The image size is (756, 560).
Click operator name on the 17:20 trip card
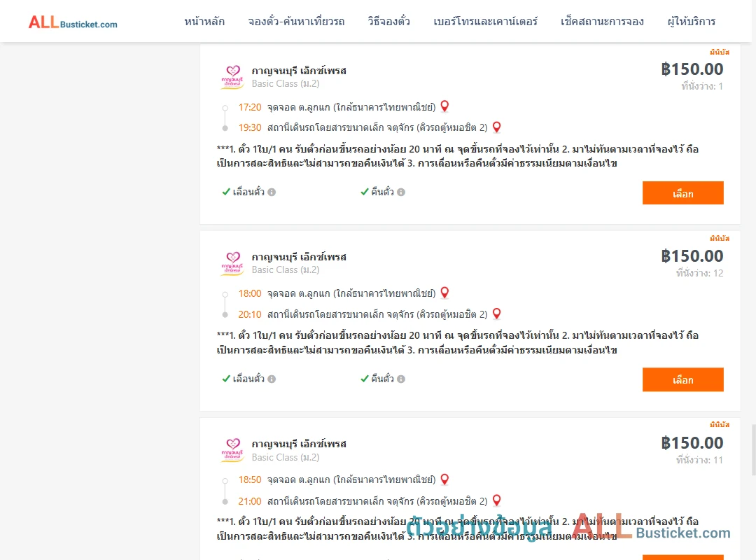299,71
